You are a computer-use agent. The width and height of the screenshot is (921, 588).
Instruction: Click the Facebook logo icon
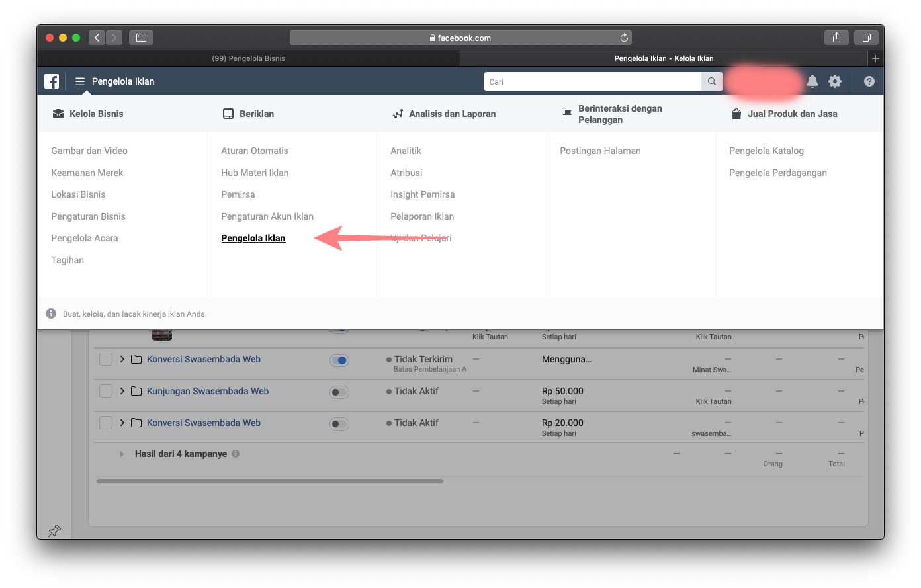click(x=52, y=81)
